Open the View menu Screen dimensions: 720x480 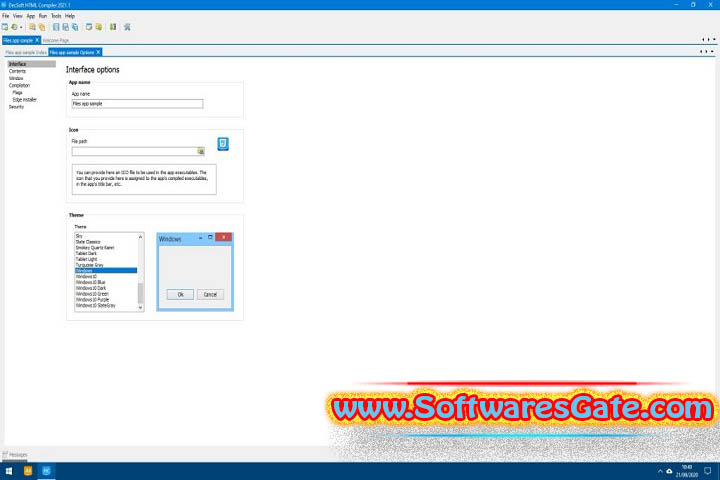coord(18,16)
